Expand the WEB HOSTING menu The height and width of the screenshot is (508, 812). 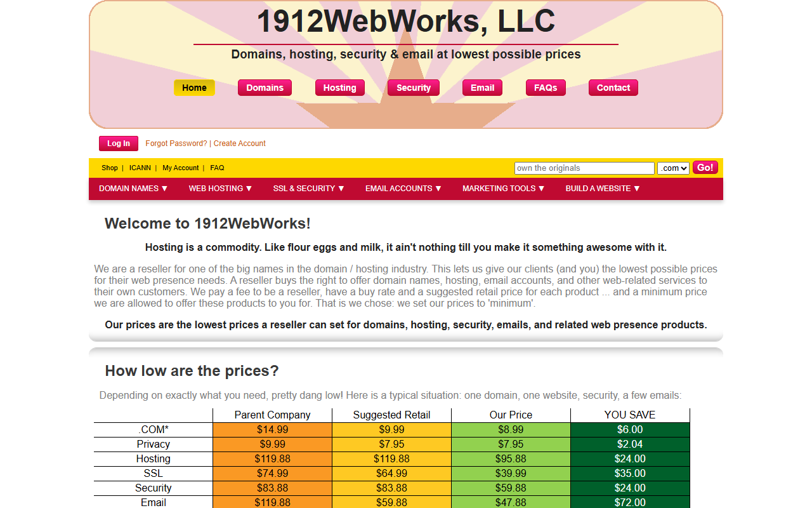coord(220,189)
